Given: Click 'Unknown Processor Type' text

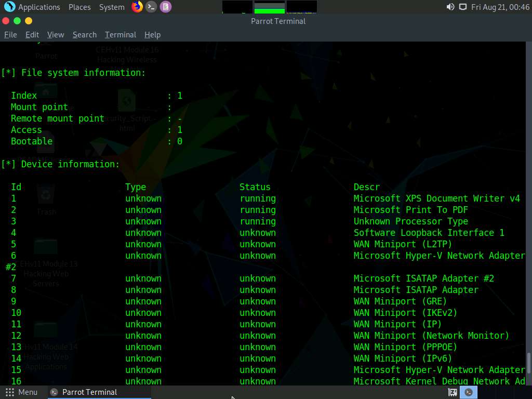Looking at the screenshot, I should pos(411,221).
